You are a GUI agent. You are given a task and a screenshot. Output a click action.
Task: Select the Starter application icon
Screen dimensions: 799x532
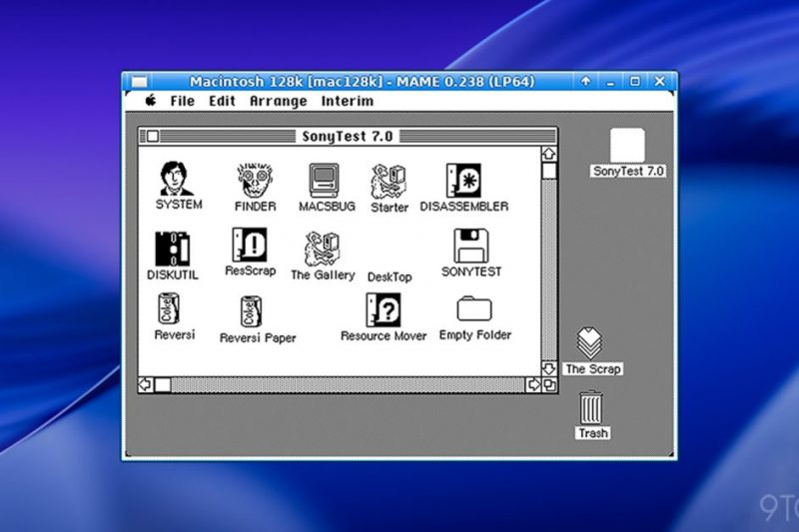pos(389,182)
